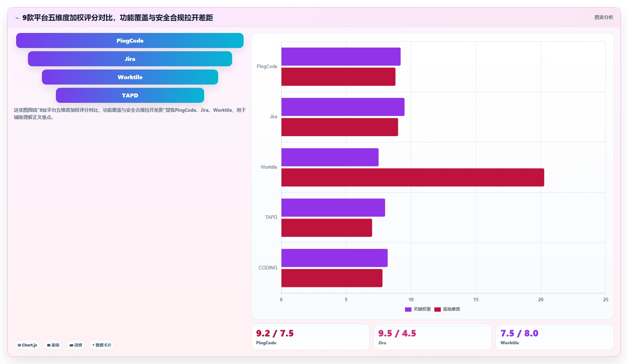Click Jira's red 落地难度 bar
The width and height of the screenshot is (628, 364).
coord(340,127)
